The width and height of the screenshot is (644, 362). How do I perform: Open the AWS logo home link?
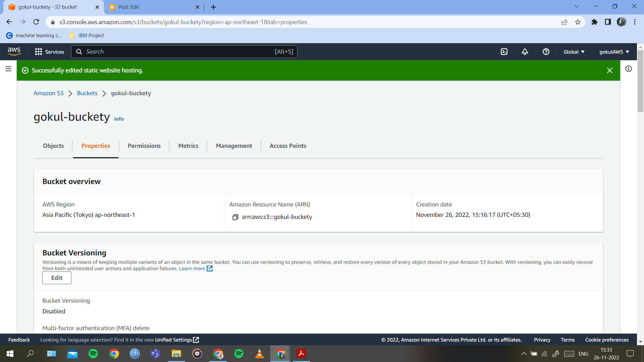pos(14,52)
